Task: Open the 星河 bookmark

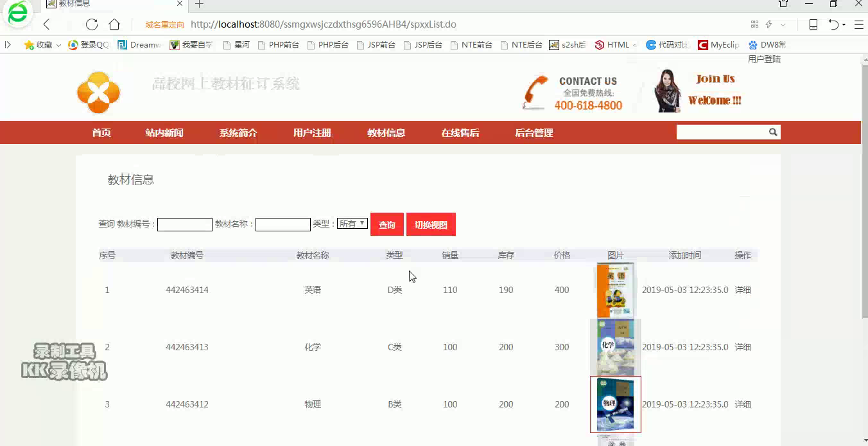Action: [x=236, y=45]
